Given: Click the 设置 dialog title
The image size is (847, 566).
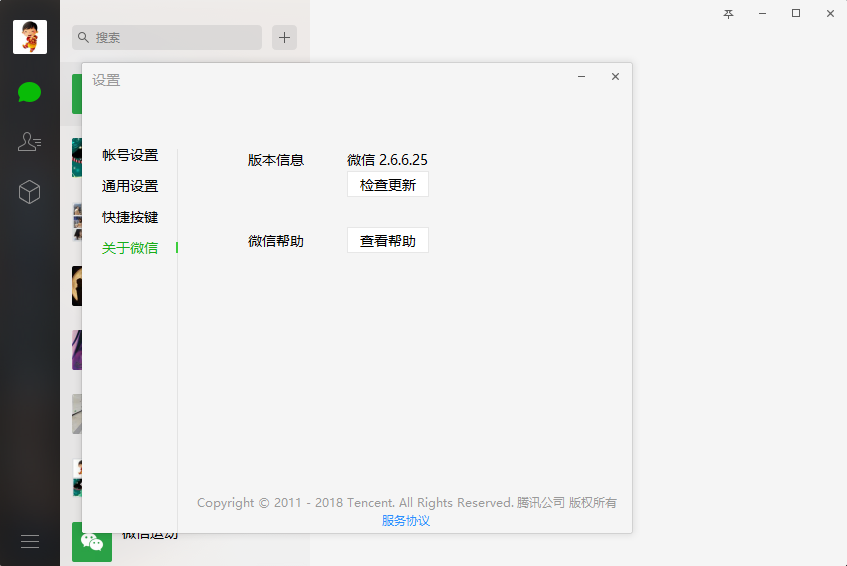Looking at the screenshot, I should tap(106, 80).
